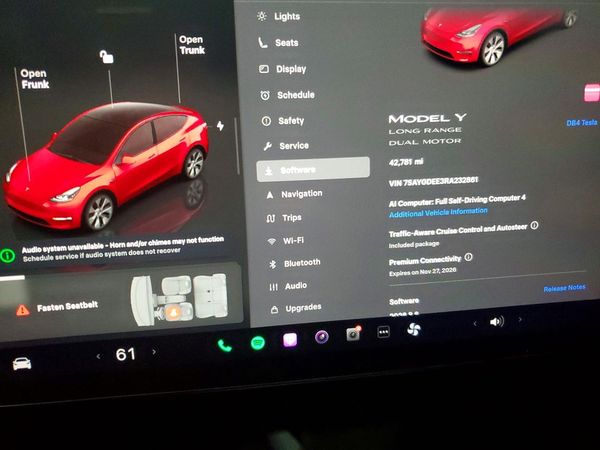Show info for Traffic-Aware Cruise Control and Autosteer
Image resolution: width=600 pixels, height=450 pixels.
point(535,225)
